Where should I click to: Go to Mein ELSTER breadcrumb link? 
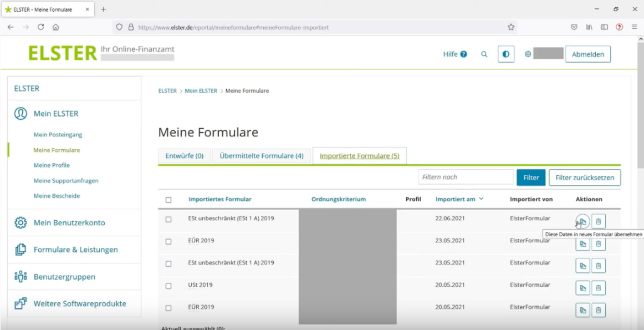tap(201, 91)
